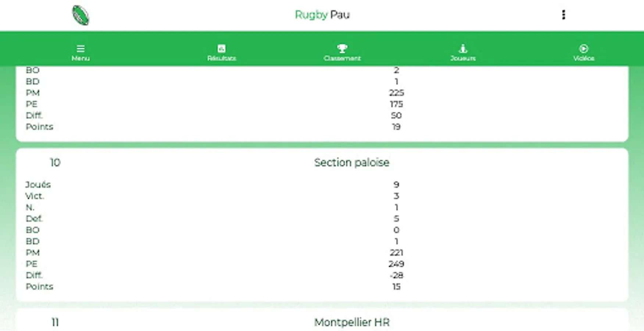
Task: Click the PM value 221
Action: 396,253
